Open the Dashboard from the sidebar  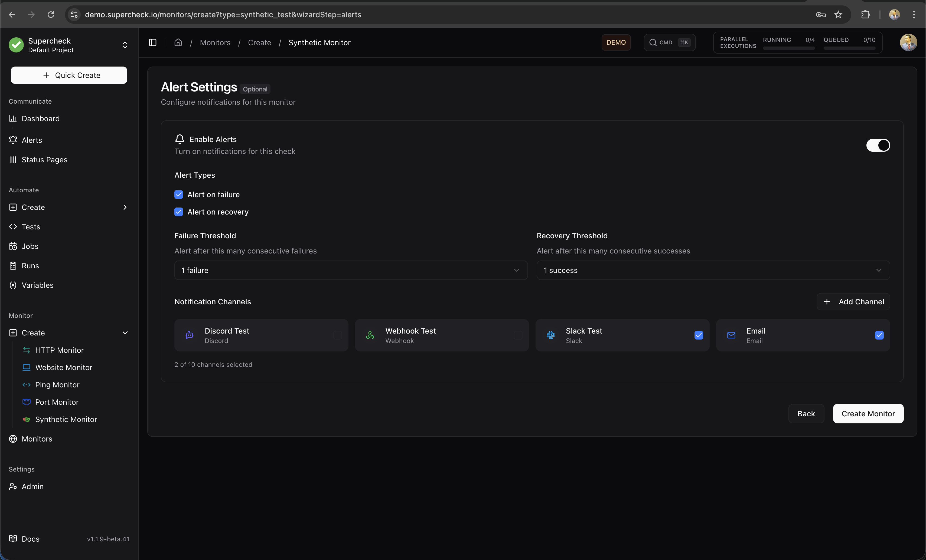[x=40, y=118]
